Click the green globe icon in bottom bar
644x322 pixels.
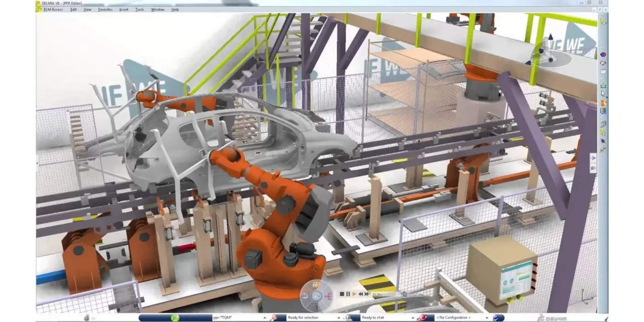pyautogui.click(x=175, y=318)
